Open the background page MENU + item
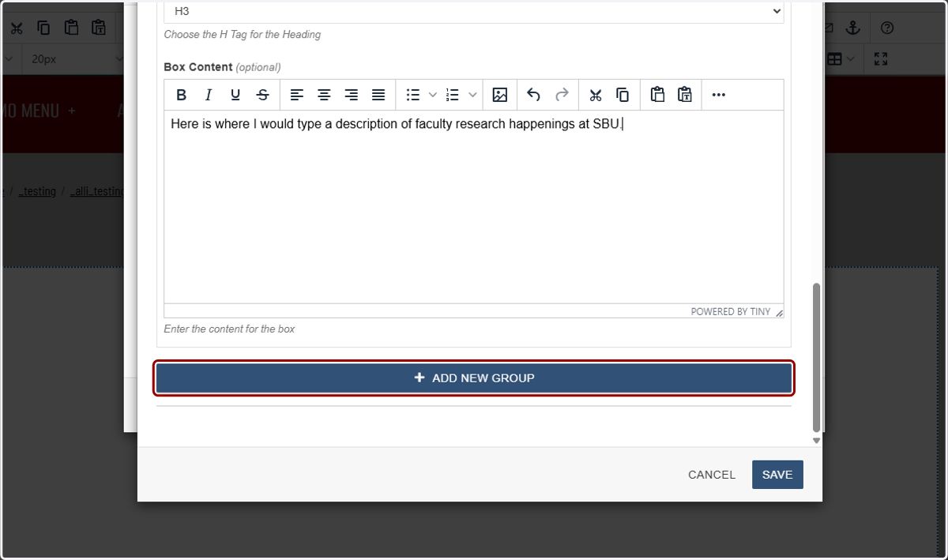Screen dimensions: 948x560 point(39,111)
